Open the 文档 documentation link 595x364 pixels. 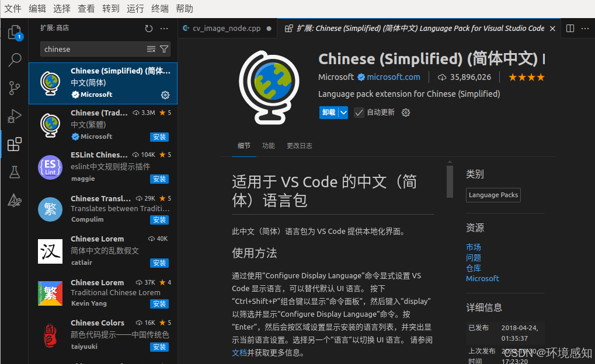point(239,353)
